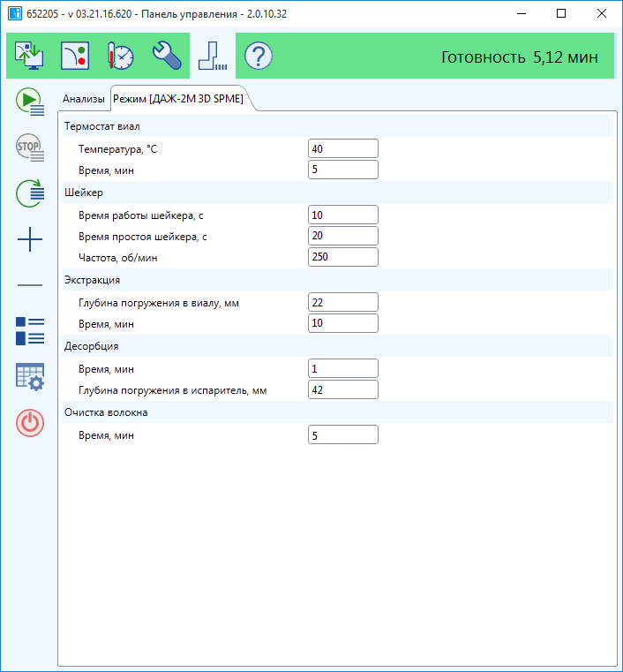Image resolution: width=623 pixels, height=672 pixels.
Task: Click the Очистка волокна Время field
Action: [343, 434]
